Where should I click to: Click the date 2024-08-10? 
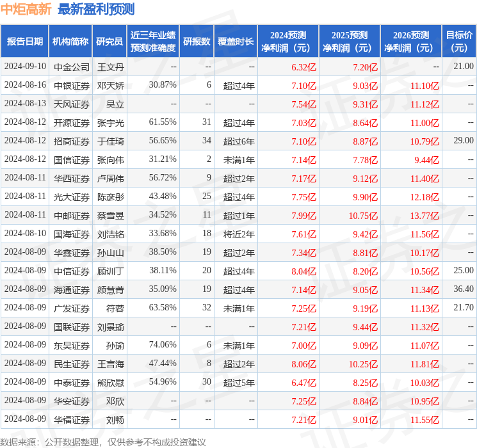click(x=25, y=233)
